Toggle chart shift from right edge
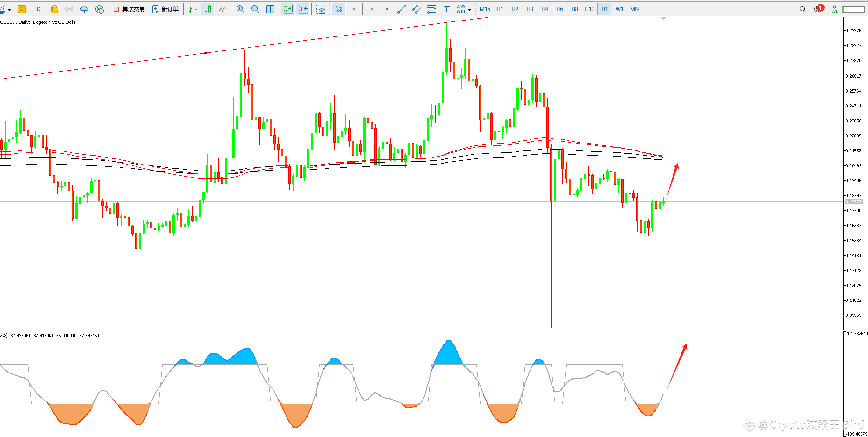Viewport: 868px width, 437px height. (x=303, y=9)
